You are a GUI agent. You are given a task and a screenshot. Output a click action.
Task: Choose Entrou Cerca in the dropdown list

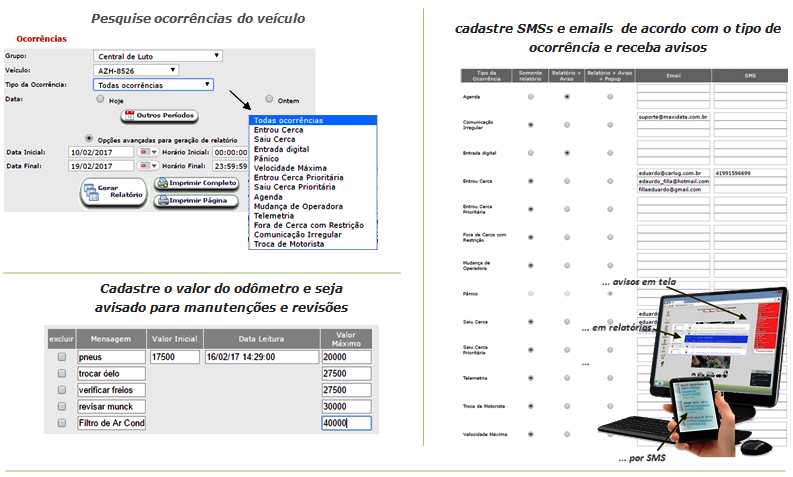point(313,130)
